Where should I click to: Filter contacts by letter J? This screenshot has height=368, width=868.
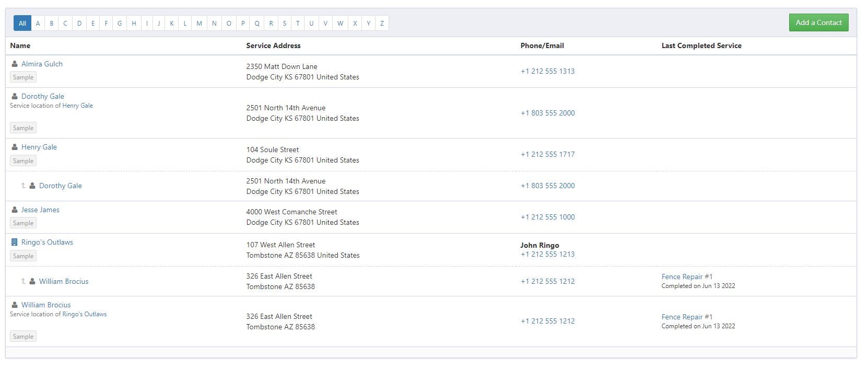click(159, 23)
